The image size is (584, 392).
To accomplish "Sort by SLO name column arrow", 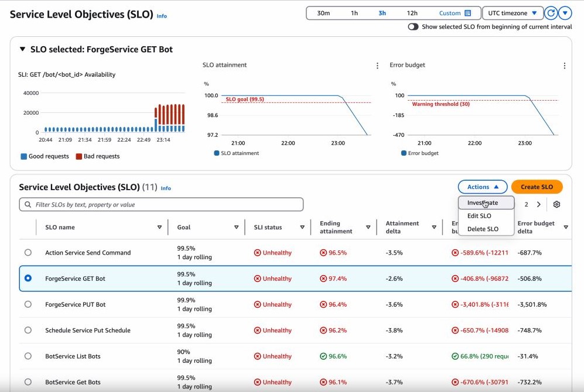I will pyautogui.click(x=159, y=228).
